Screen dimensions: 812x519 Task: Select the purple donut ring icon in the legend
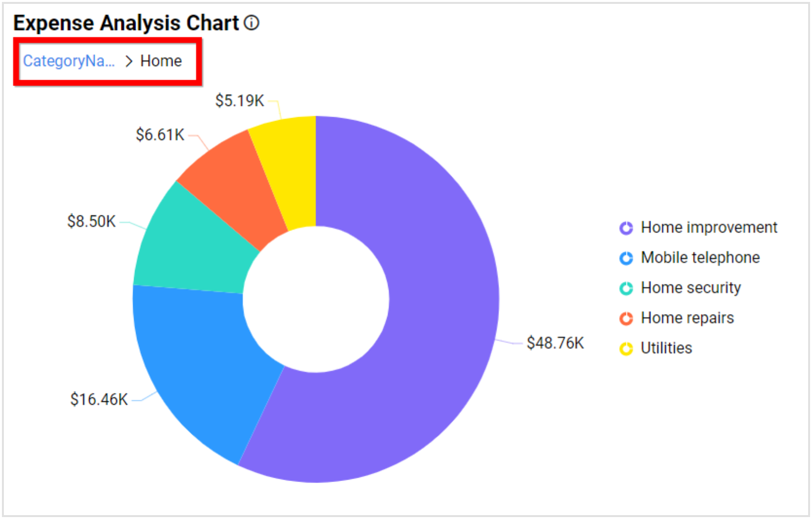click(x=626, y=227)
